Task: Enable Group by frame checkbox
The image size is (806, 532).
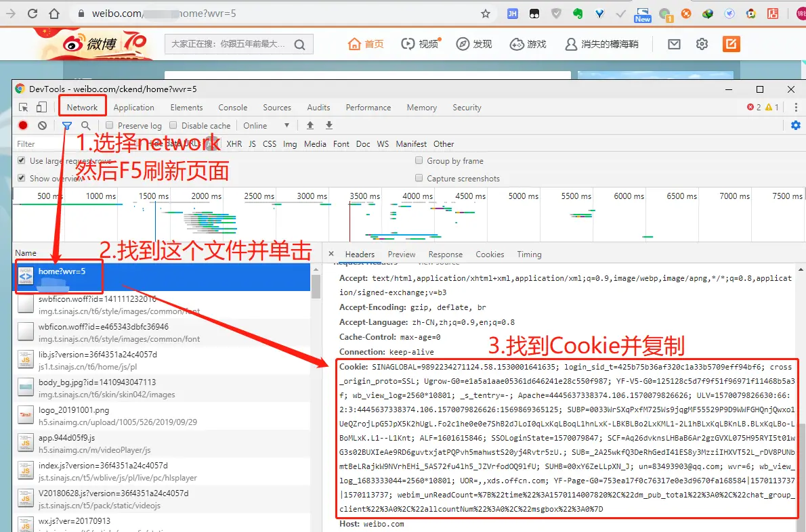Action: pos(419,160)
